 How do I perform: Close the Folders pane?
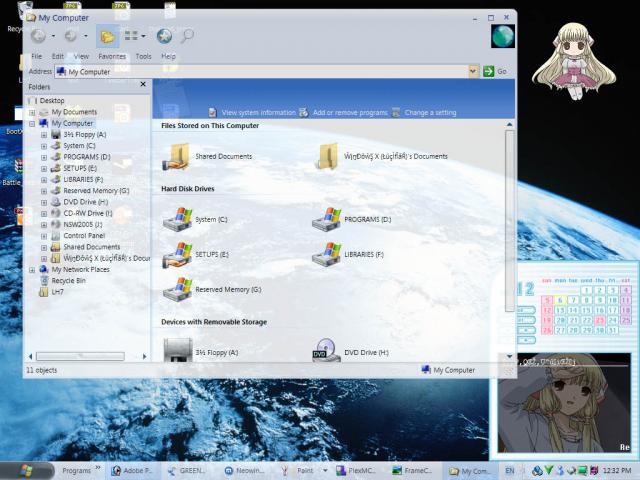pos(143,84)
